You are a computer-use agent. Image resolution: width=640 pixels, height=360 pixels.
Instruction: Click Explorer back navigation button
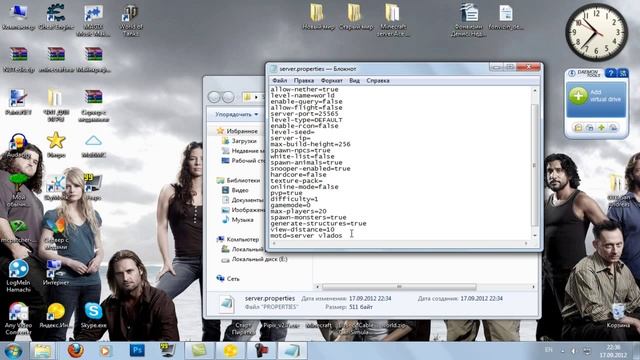[x=214, y=97]
